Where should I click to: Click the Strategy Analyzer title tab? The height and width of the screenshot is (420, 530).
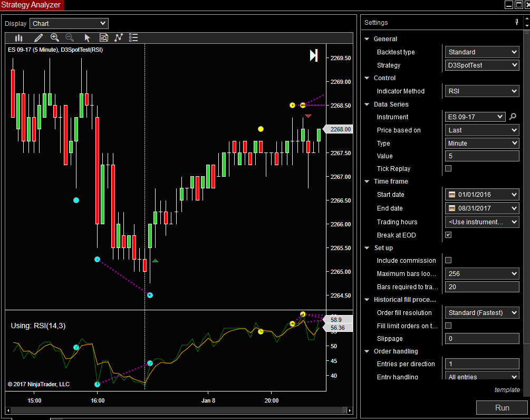pos(32,5)
